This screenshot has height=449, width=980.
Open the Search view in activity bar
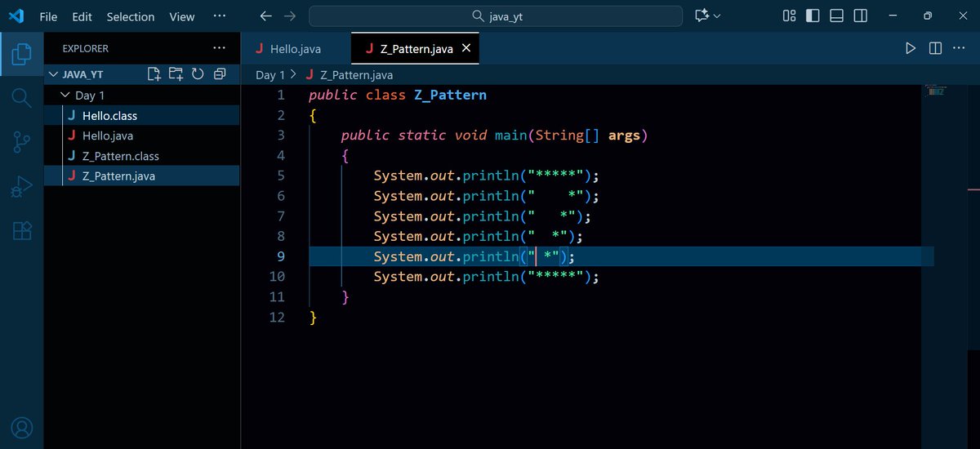tap(22, 98)
